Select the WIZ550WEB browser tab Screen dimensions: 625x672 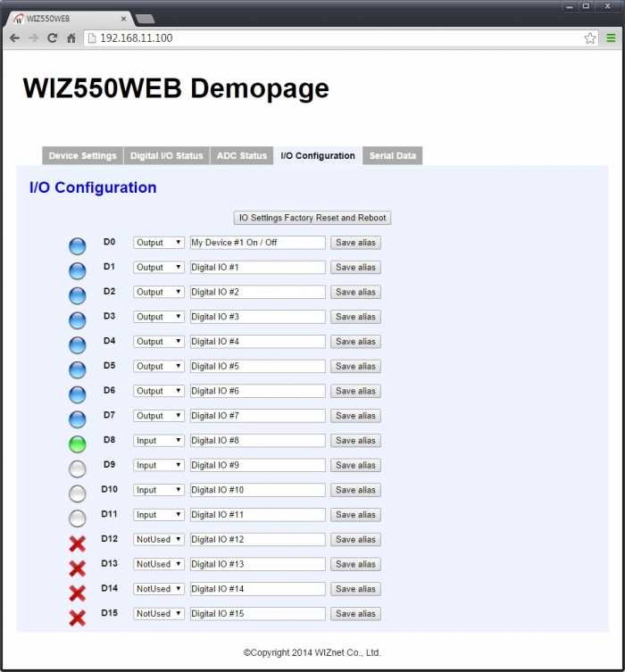69,19
